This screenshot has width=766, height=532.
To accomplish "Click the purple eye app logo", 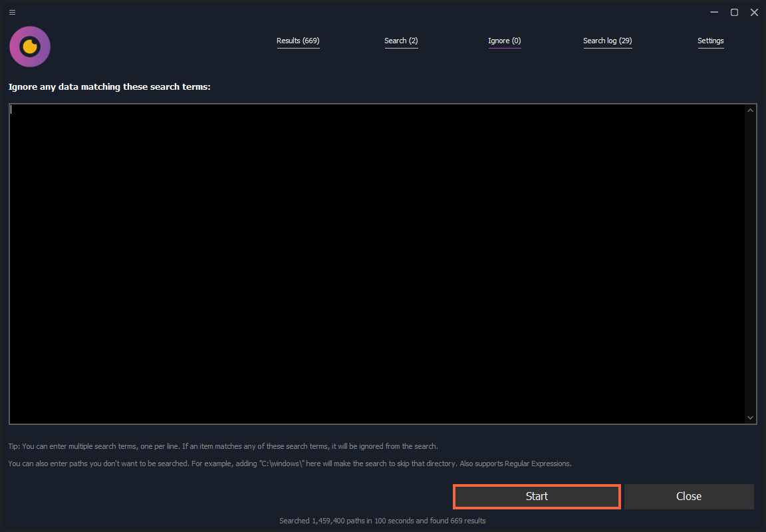I will (29, 47).
